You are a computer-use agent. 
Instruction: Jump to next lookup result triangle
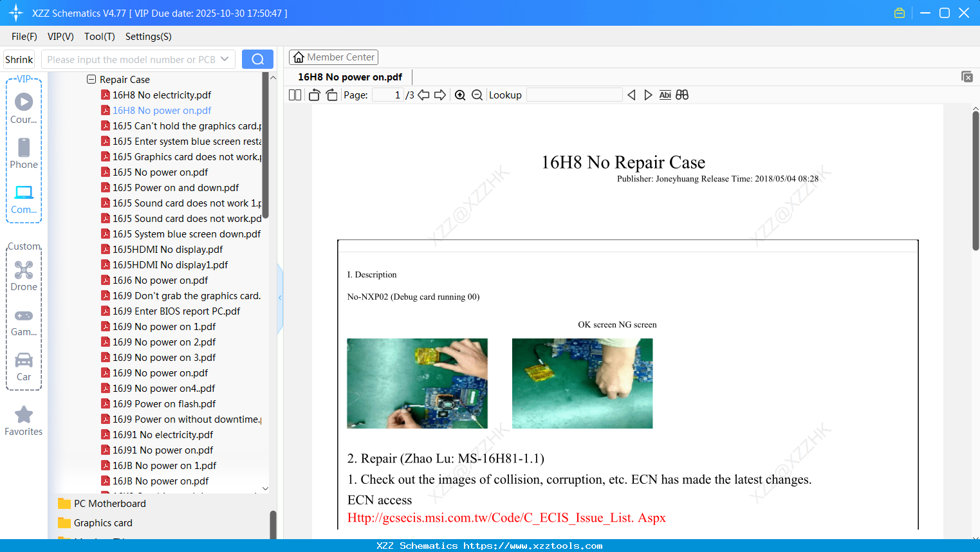[x=648, y=95]
